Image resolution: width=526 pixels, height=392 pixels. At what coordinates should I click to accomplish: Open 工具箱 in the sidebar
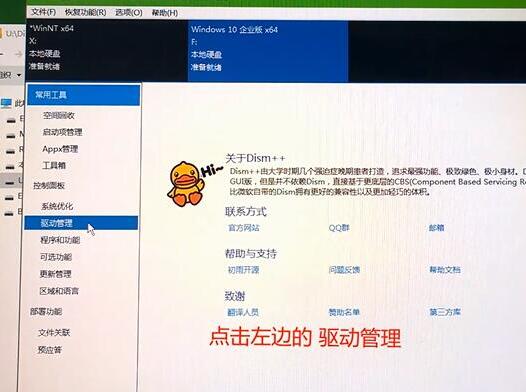(54, 165)
